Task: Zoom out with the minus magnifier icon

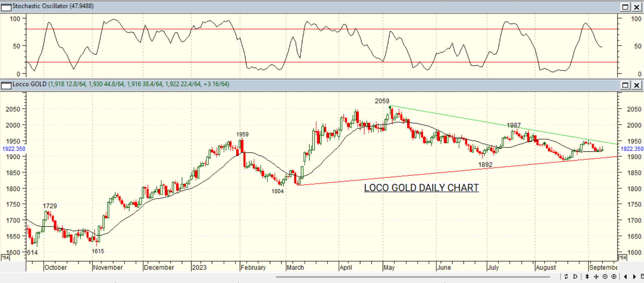Action: coord(605,276)
